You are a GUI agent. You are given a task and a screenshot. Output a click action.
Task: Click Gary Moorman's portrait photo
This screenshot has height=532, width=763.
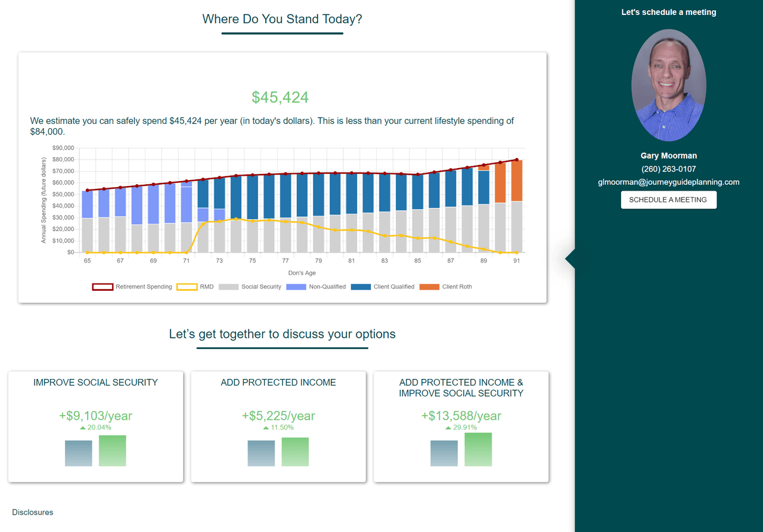tap(669, 85)
